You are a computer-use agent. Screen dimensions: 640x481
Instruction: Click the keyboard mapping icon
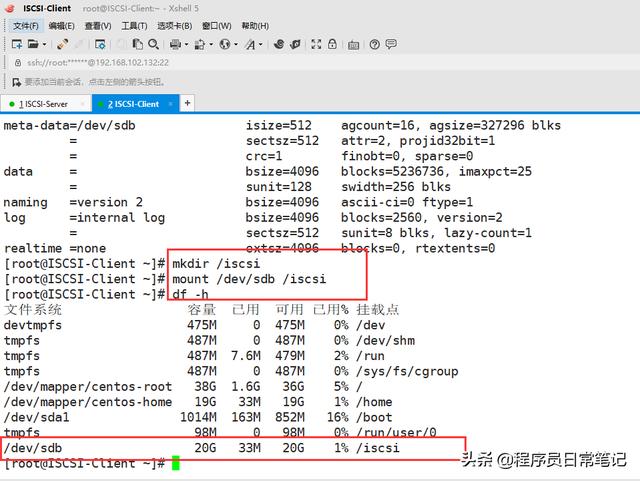tap(353, 45)
